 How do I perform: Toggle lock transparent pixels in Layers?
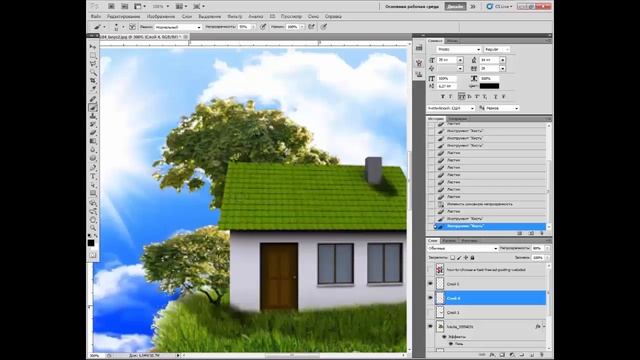[x=452, y=258]
